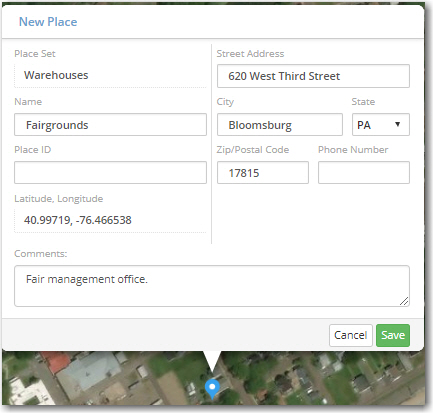Focus the empty Phone Number field
Image resolution: width=433 pixels, height=413 pixels.
pyautogui.click(x=364, y=173)
